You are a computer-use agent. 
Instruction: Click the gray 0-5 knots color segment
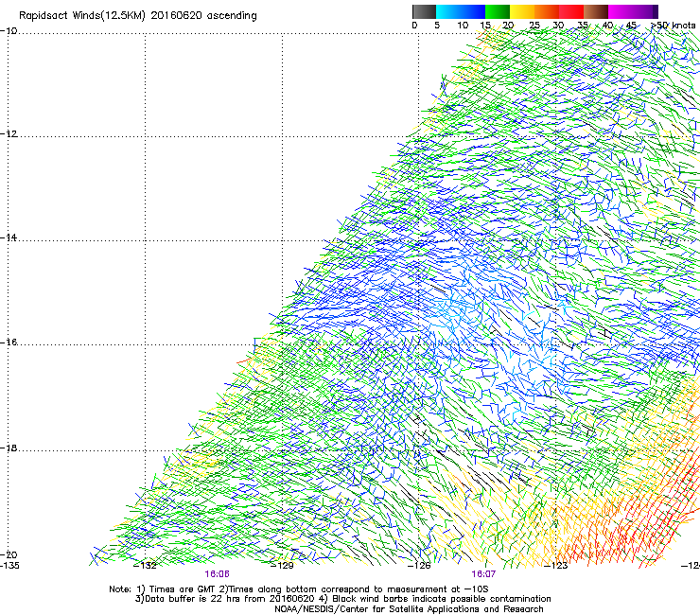click(424, 11)
